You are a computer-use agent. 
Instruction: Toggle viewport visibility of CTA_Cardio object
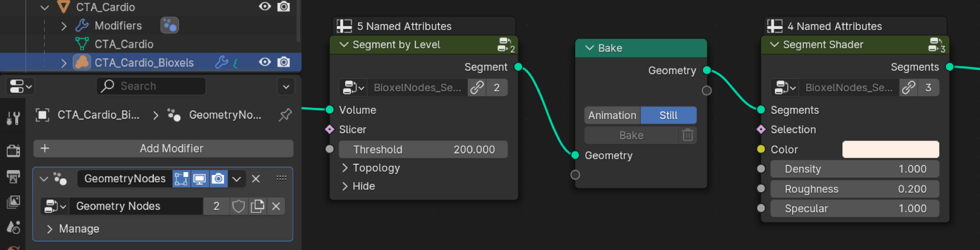tap(265, 6)
